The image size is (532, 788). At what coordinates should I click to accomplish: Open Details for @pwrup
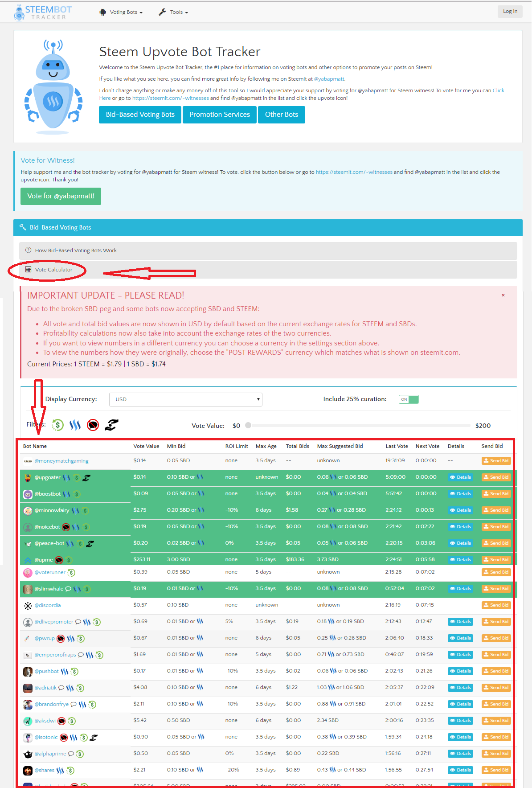[460, 638]
